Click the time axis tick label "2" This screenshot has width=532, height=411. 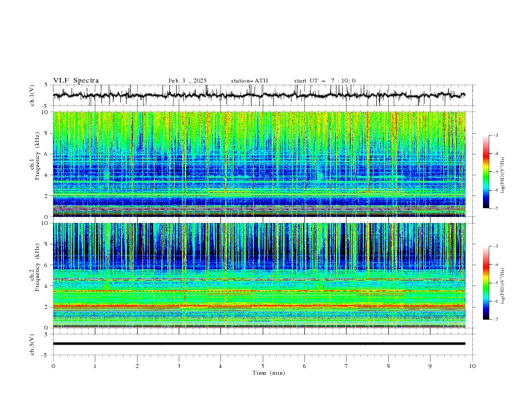137,366
